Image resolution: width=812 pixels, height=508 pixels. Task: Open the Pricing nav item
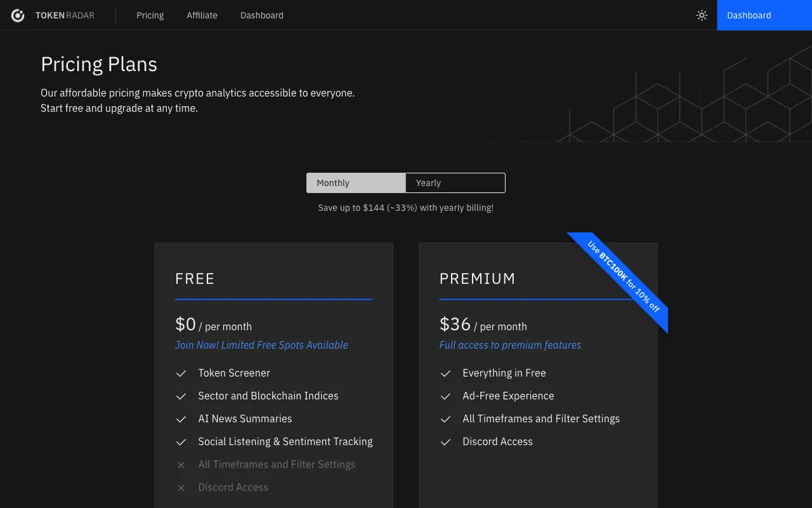[150, 15]
